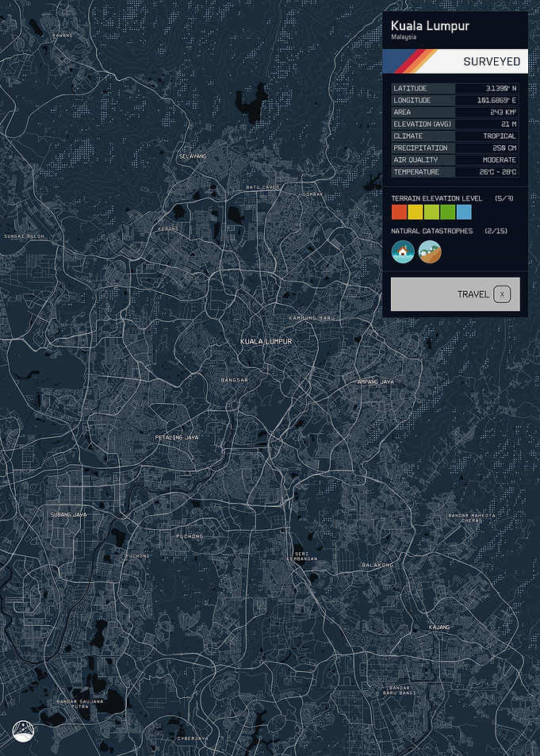The width and height of the screenshot is (540, 756).
Task: Click the TERRAIN ELEVATION LEVEL heading
Action: click(436, 198)
